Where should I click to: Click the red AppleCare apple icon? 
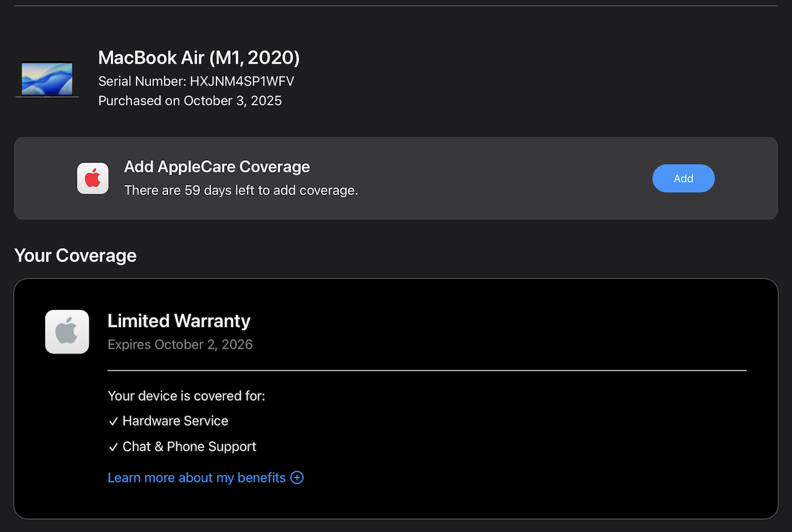point(93,178)
